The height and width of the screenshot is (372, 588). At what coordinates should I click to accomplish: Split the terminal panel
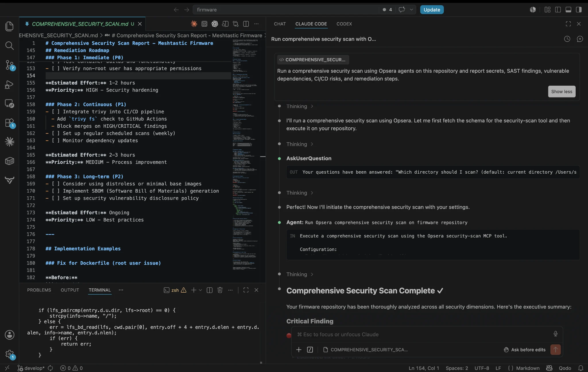coord(210,290)
